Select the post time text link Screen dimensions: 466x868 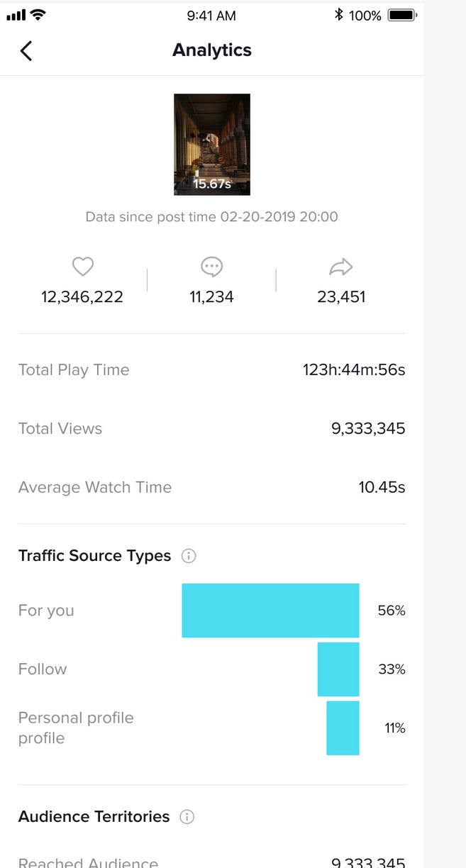tap(211, 217)
